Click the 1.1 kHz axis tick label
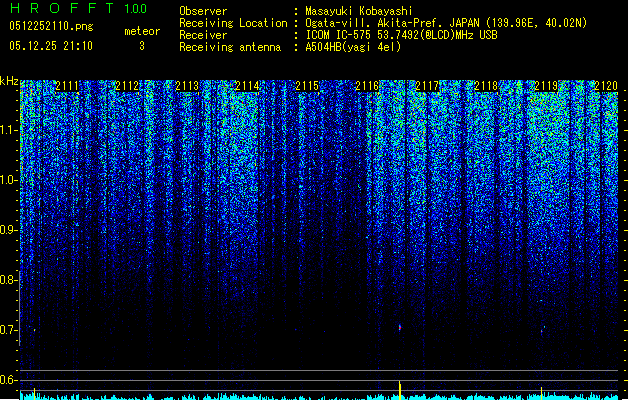This screenshot has height=400, width=629. pyautogui.click(x=9, y=130)
